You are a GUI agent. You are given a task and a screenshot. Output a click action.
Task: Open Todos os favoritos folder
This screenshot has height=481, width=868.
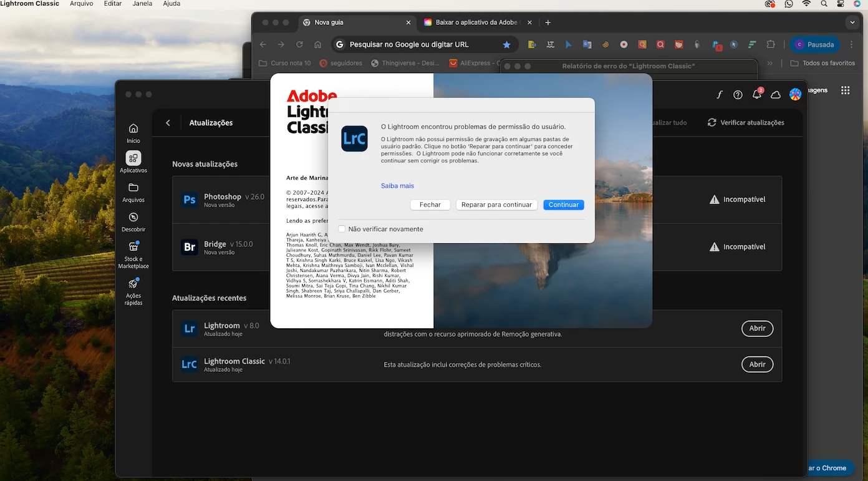[x=822, y=63]
